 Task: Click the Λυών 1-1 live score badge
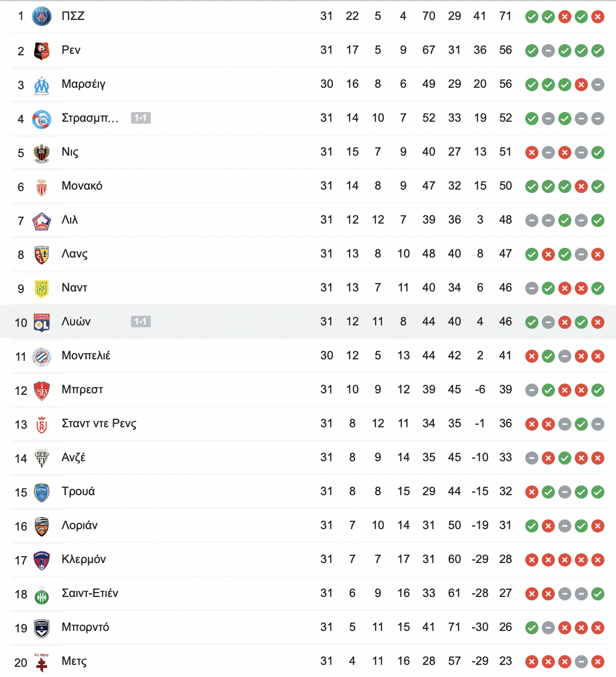pos(141,322)
